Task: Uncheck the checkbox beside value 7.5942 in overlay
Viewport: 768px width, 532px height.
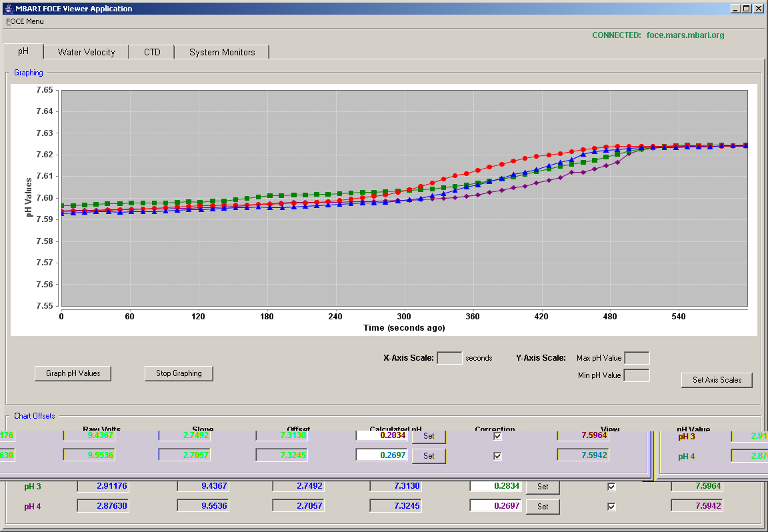Action: point(497,456)
